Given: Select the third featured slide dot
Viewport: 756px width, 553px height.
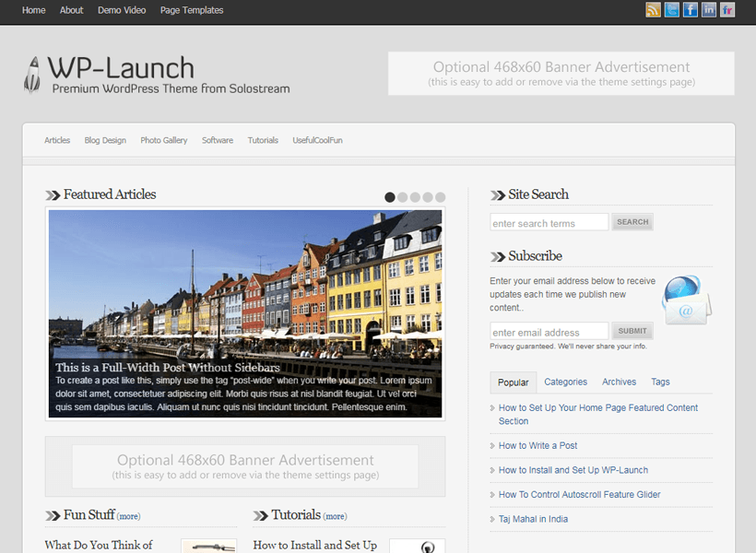Looking at the screenshot, I should point(415,197).
